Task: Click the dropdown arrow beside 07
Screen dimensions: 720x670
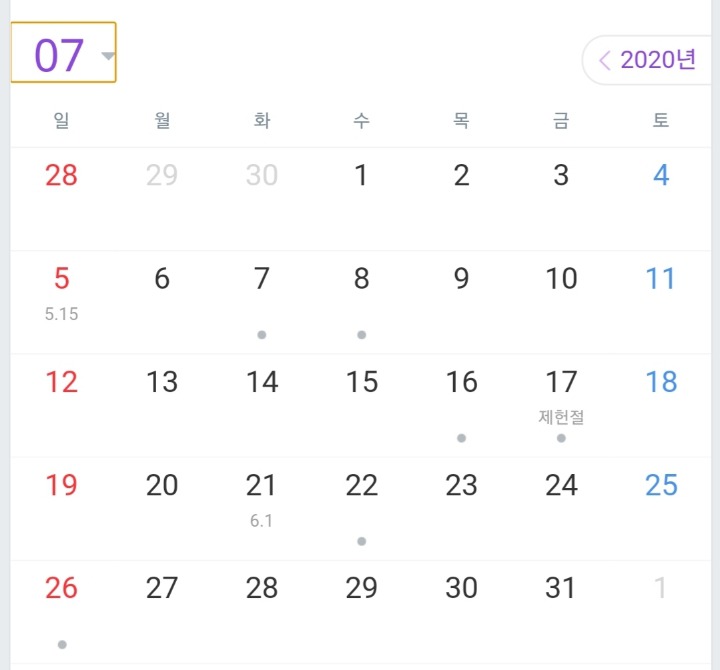Action: coord(108,55)
